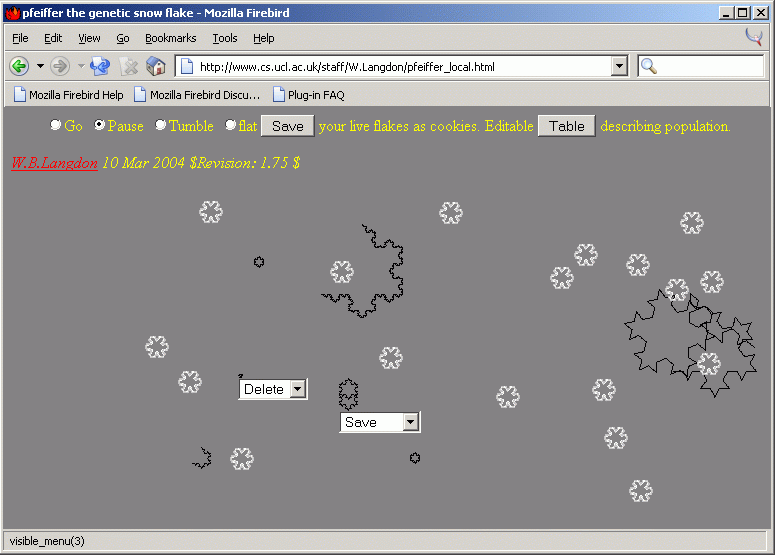775x555 pixels.
Task: Open the Mozilla Firebird Discu... bookmark
Action: click(x=197, y=94)
